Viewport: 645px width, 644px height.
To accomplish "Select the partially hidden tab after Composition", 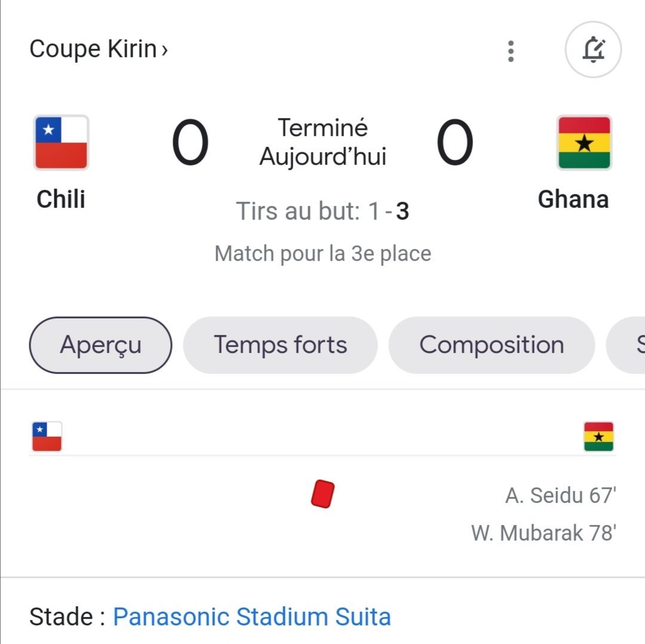I will tap(626, 345).
